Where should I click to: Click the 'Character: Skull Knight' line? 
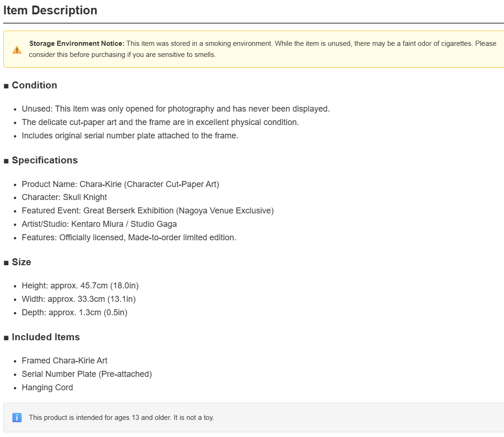(64, 197)
